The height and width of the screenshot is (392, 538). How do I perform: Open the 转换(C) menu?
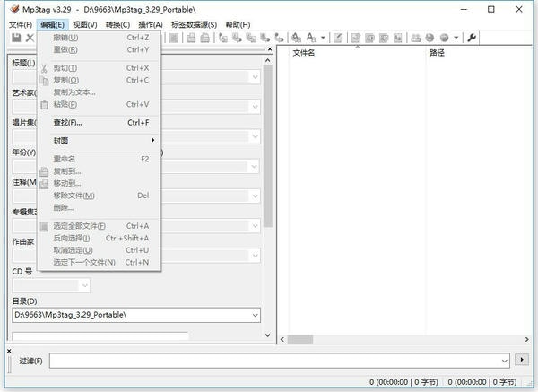(117, 25)
